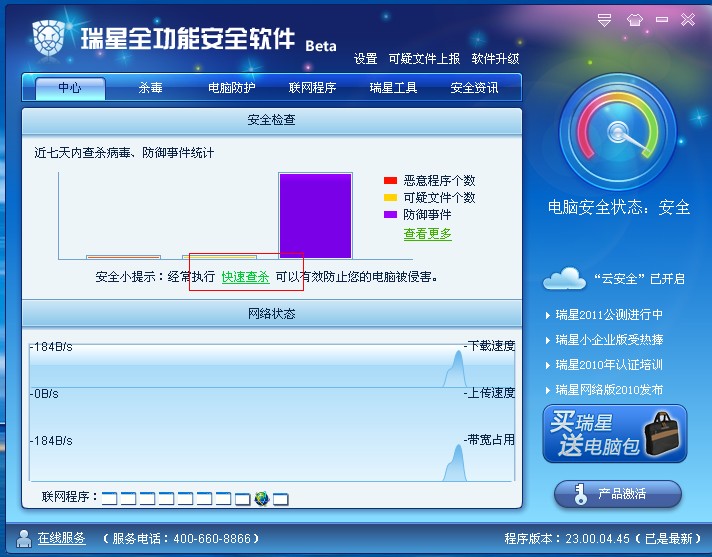This screenshot has height=557, width=712.
Task: Click the purple 防御事件 legend swatch
Action: pos(391,214)
